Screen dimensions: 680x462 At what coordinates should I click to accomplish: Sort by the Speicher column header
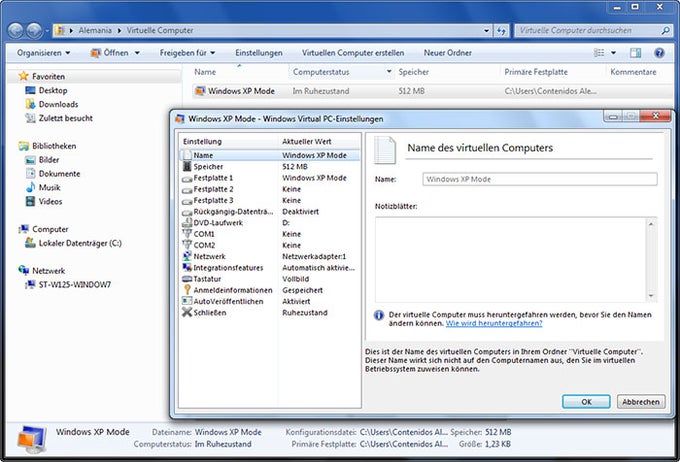(x=414, y=72)
